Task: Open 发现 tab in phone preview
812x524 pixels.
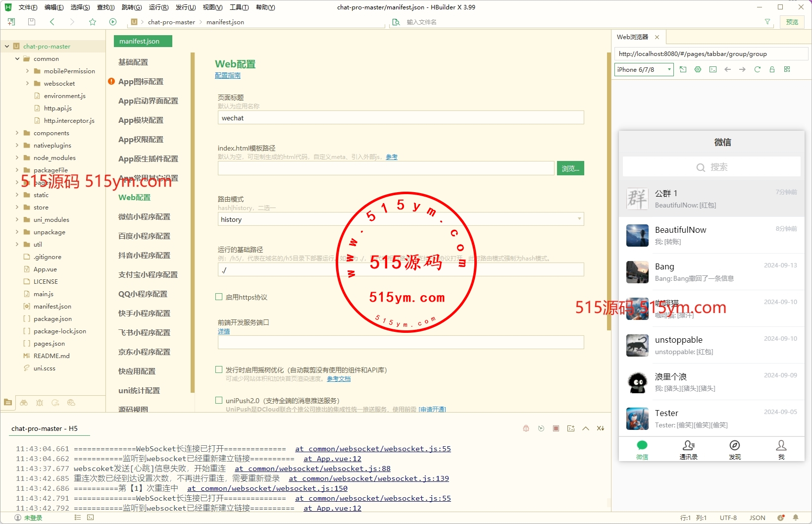Action: (x=735, y=450)
